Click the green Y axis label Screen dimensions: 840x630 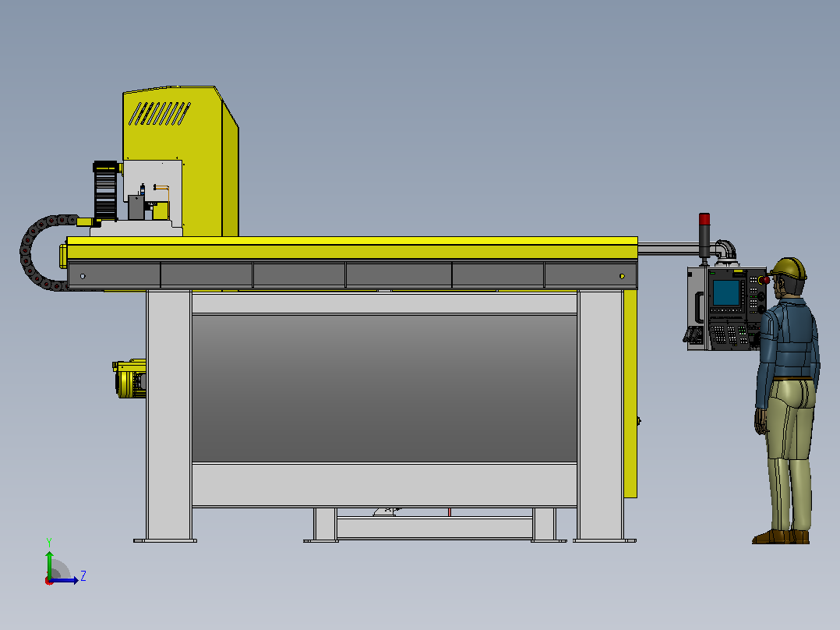tap(49, 542)
